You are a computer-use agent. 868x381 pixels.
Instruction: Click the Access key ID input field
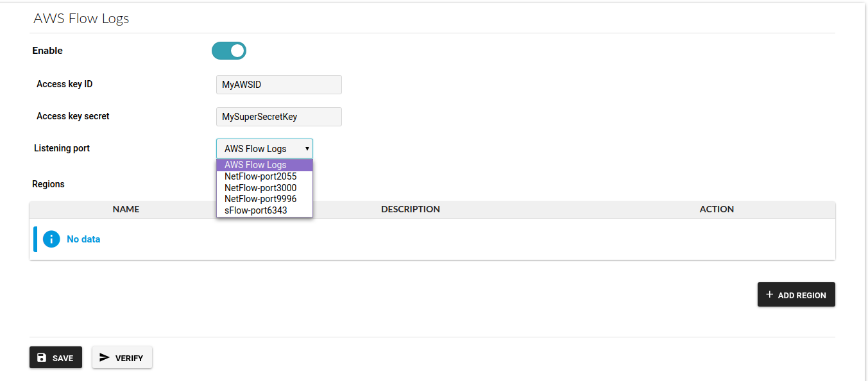[278, 85]
